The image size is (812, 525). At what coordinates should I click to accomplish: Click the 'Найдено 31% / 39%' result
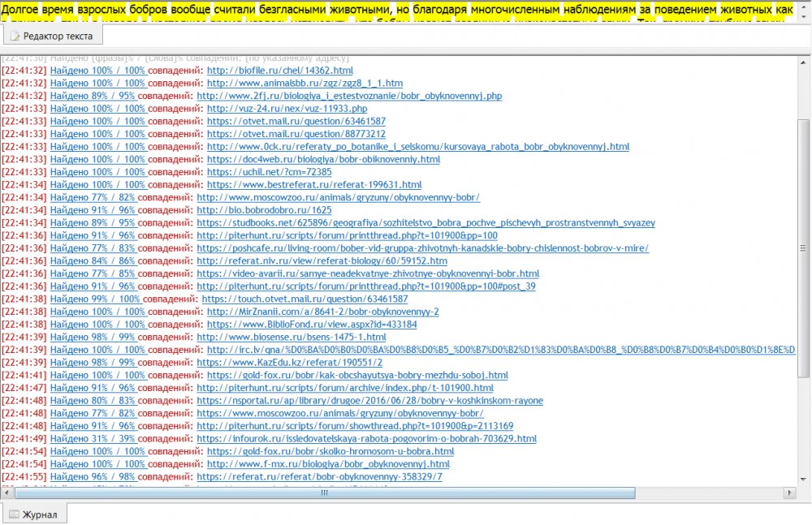pyautogui.click(x=97, y=438)
